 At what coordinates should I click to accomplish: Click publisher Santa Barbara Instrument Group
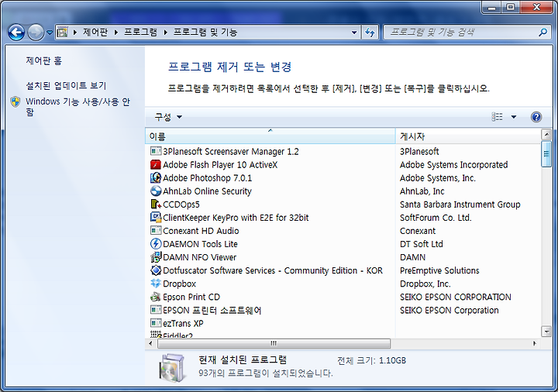tap(460, 205)
